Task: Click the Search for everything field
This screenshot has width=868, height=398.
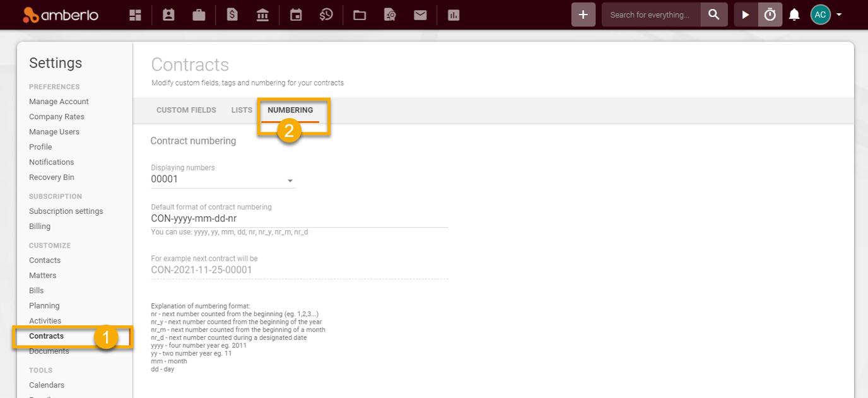Action: (x=650, y=15)
